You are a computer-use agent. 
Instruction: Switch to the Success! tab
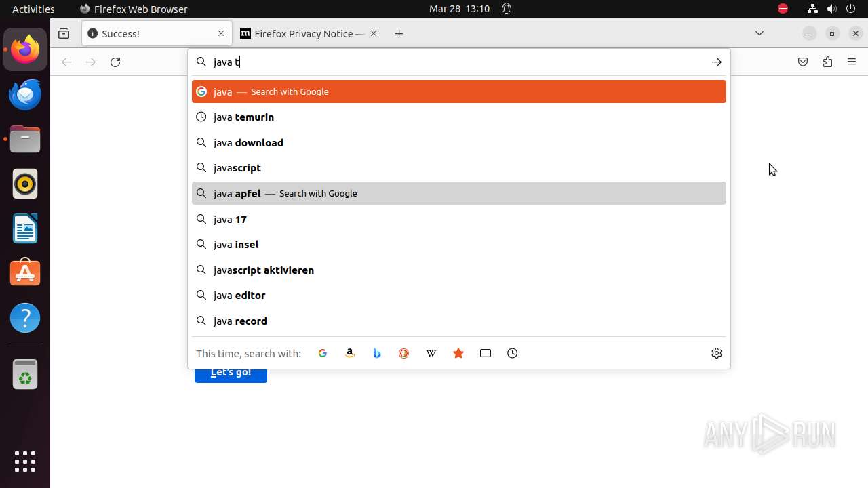pyautogui.click(x=157, y=33)
